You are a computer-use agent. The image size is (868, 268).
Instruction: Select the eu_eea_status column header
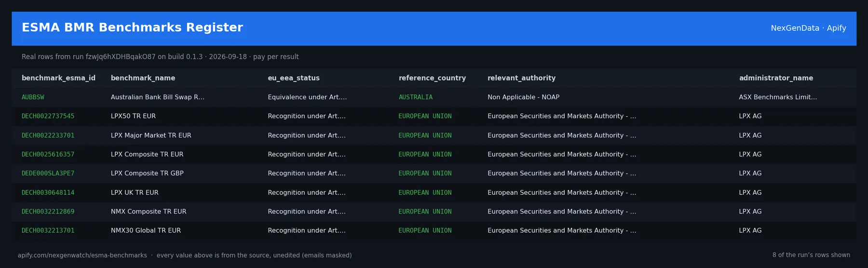(294, 78)
